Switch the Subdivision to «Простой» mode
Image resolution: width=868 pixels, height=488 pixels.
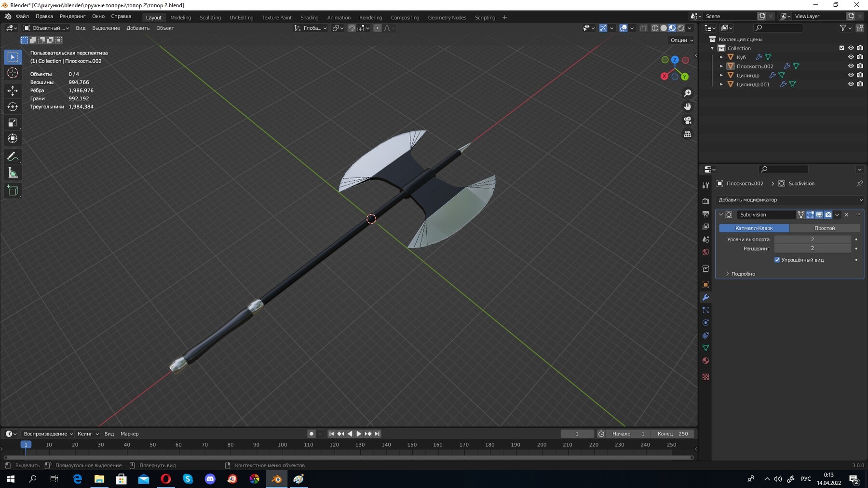pyautogui.click(x=825, y=228)
